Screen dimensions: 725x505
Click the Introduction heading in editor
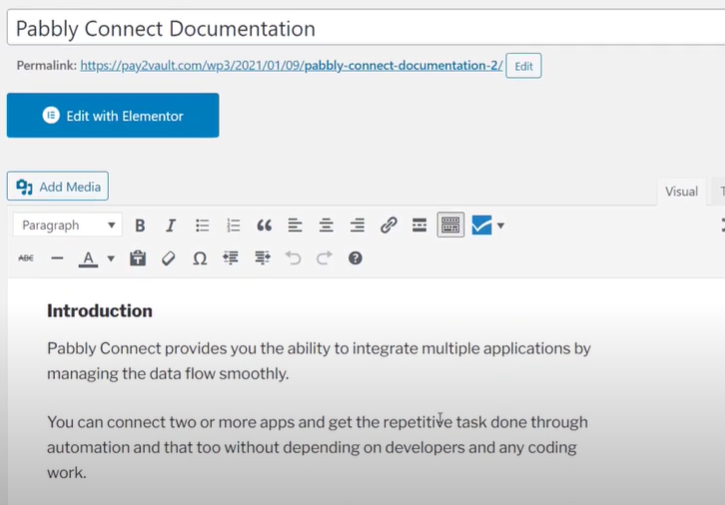coord(100,311)
